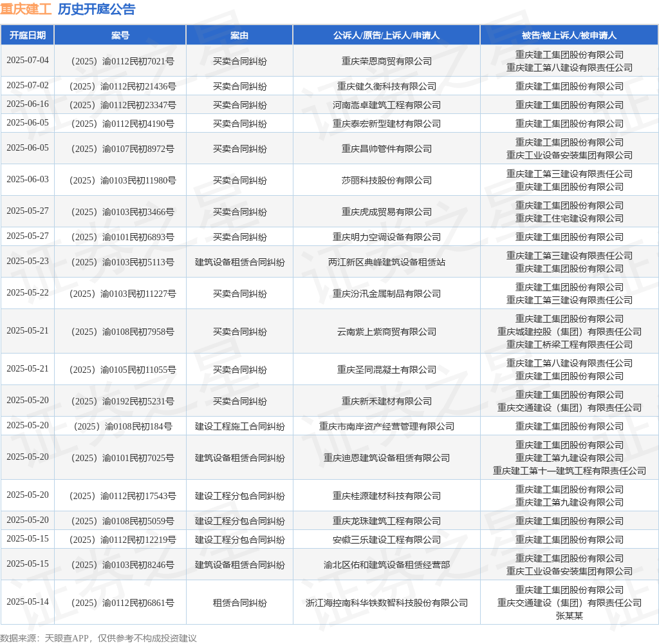Click plaintiff 重庆健久衡科技有限公司
The width and height of the screenshot is (659, 644).
click(x=387, y=87)
